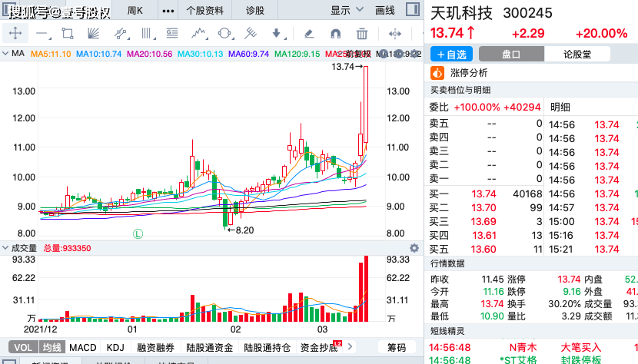Screen dimensions: 638x364
Task: Expand more indicators with right arrow
Action: (x=351, y=348)
